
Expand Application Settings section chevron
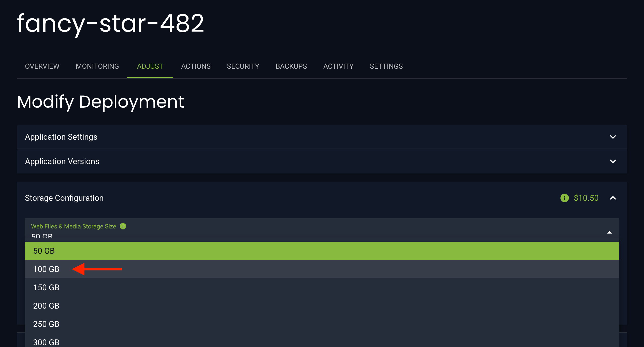coord(613,137)
